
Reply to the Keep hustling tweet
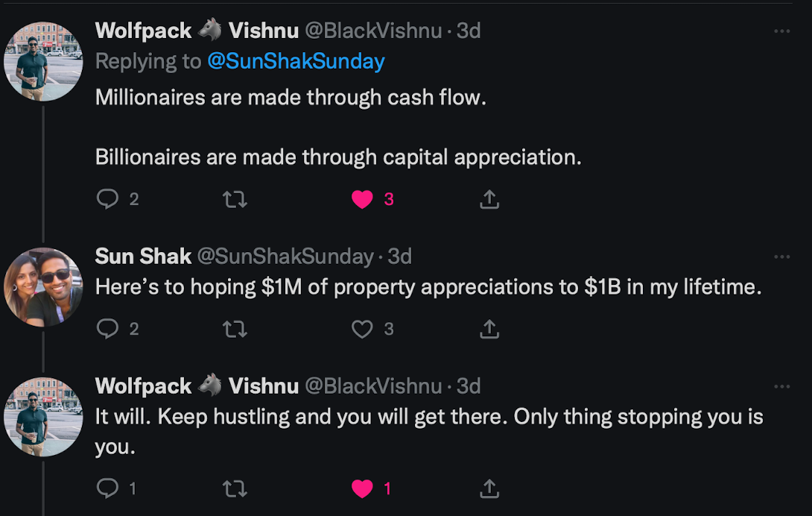click(108, 488)
